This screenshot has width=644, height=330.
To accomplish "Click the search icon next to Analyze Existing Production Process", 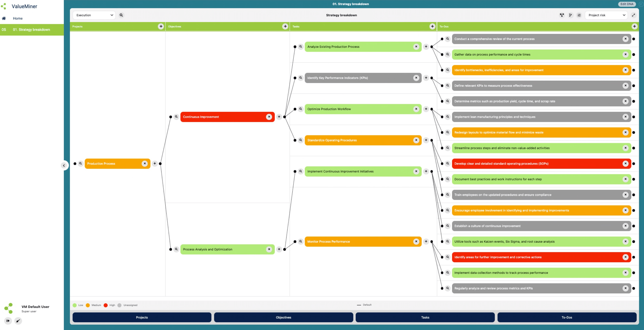I will (x=301, y=46).
